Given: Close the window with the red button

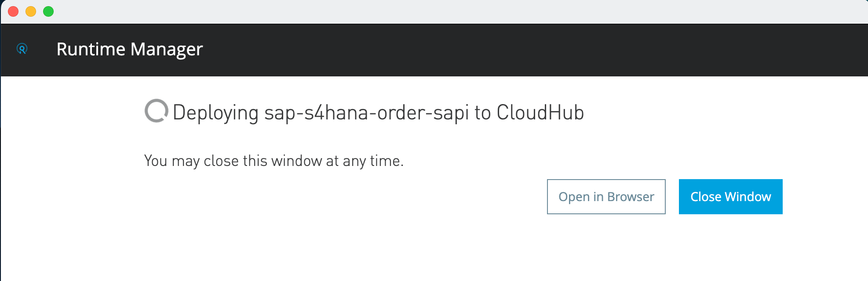Looking at the screenshot, I should coord(13,11).
